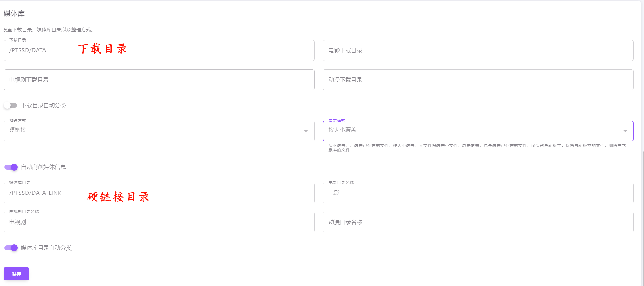
Task: Open the 整理方式 dropdown showing 硬链接
Action: point(159,131)
